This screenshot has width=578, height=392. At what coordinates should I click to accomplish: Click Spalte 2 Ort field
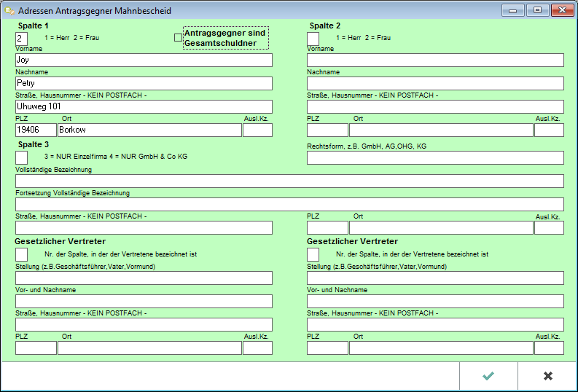pos(441,130)
